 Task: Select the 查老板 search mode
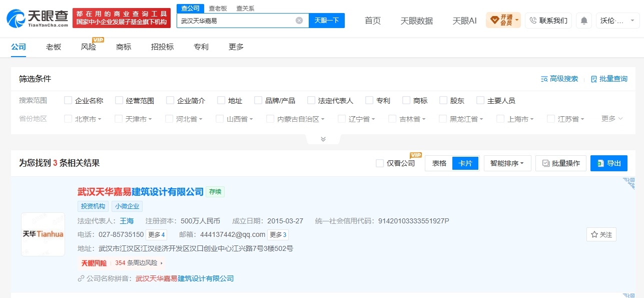click(x=218, y=9)
